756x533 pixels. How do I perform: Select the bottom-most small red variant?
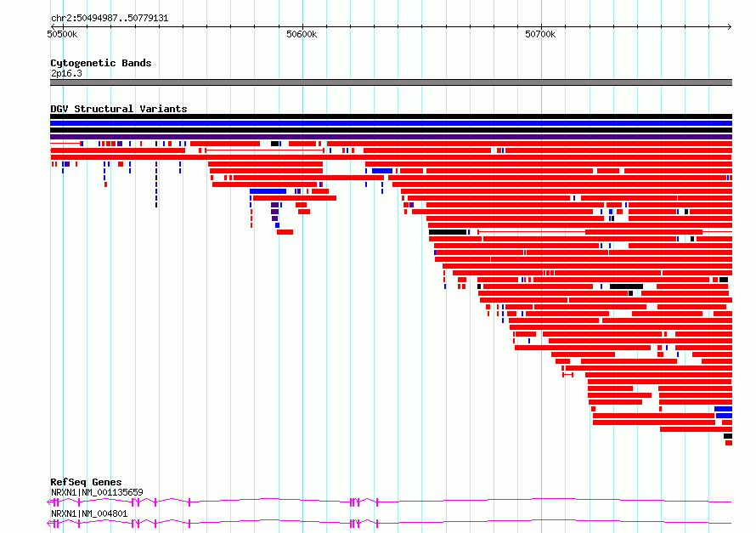click(729, 443)
